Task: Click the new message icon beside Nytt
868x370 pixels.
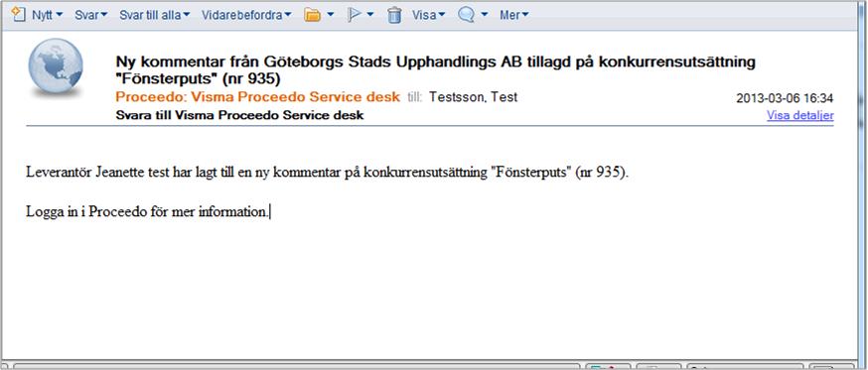Action: point(19,14)
